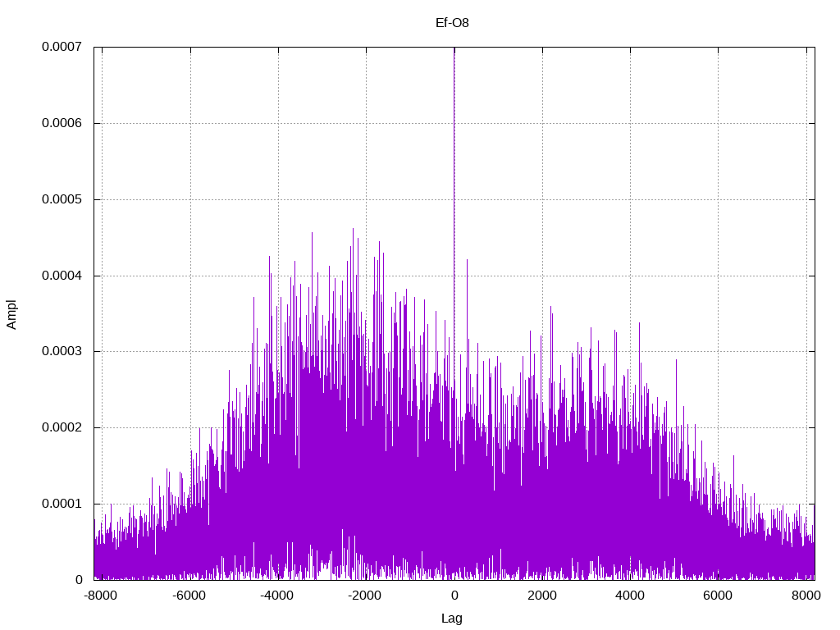Image resolution: width=840 pixels, height=630 pixels.
Task: Click the y-axis tick label 0.0001
Action: [62, 504]
